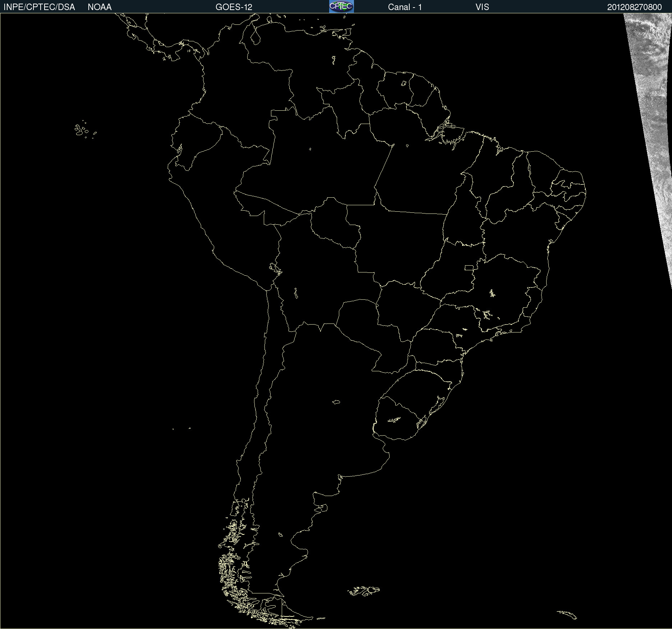Click the VIS channel label

pos(482,7)
